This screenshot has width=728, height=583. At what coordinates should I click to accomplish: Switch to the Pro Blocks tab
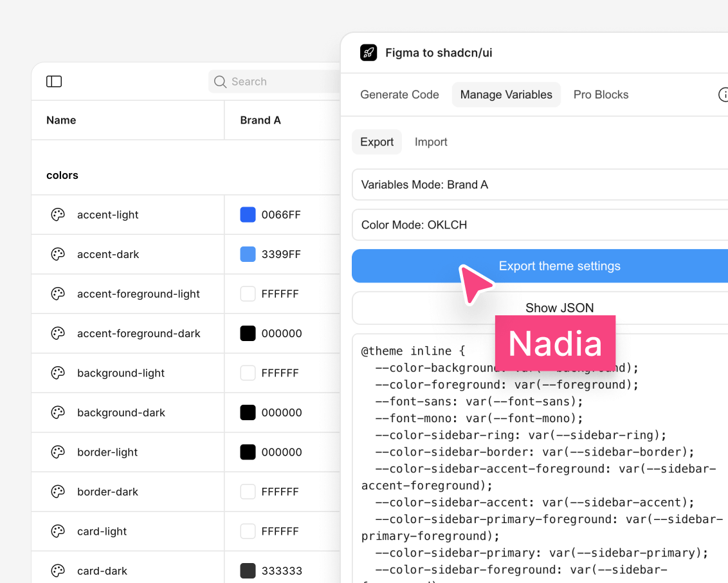tap(601, 95)
